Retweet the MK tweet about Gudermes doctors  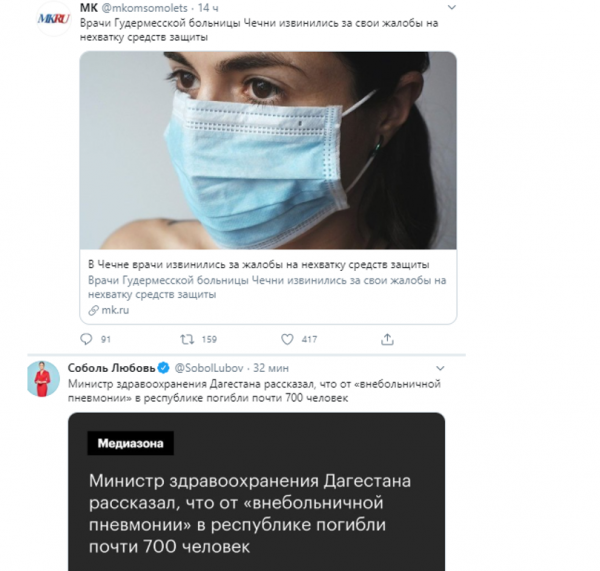click(x=187, y=339)
